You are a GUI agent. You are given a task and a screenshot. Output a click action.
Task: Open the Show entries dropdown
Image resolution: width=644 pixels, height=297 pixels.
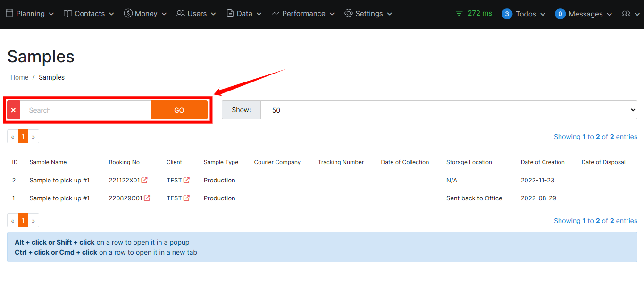(x=448, y=110)
